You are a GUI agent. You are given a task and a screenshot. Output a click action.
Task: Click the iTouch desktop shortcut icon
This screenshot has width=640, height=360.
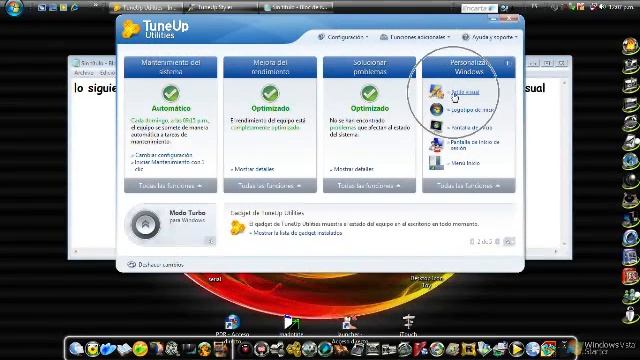point(408,322)
